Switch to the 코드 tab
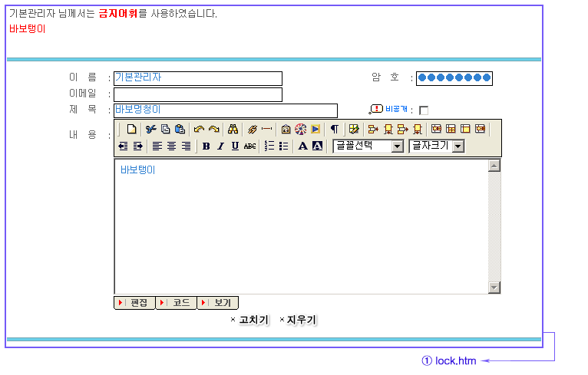Image resolution: width=588 pixels, height=375 pixels. (177, 303)
